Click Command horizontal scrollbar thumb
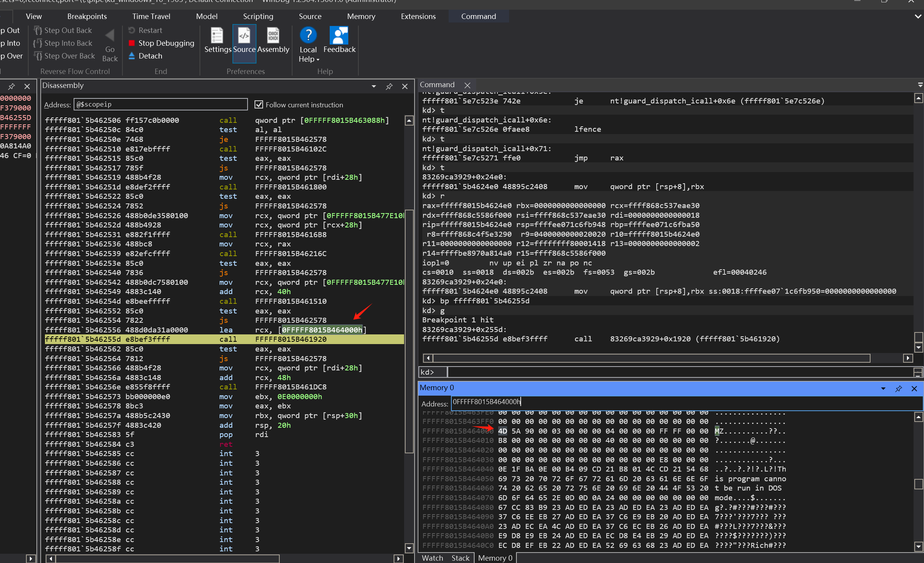 coord(651,358)
